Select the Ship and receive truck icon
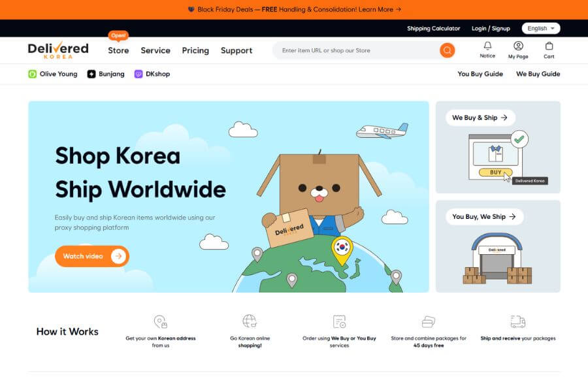Screen dimensions: 588x392 (x=518, y=321)
